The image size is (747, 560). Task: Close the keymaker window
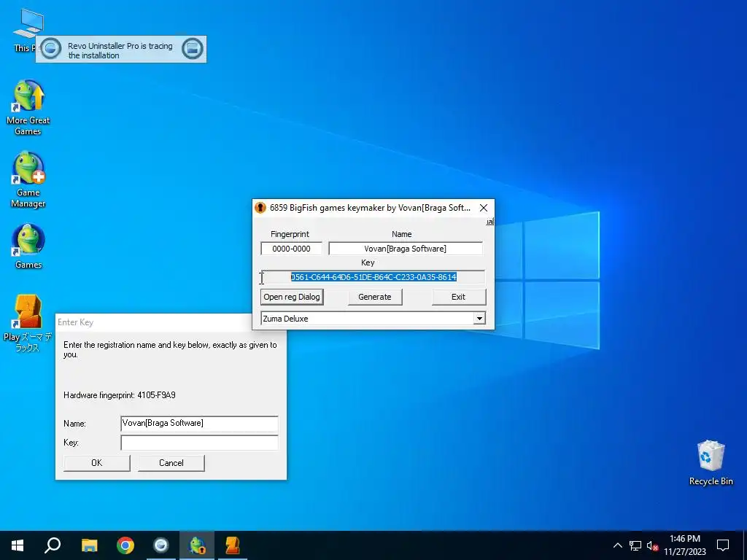click(x=484, y=208)
